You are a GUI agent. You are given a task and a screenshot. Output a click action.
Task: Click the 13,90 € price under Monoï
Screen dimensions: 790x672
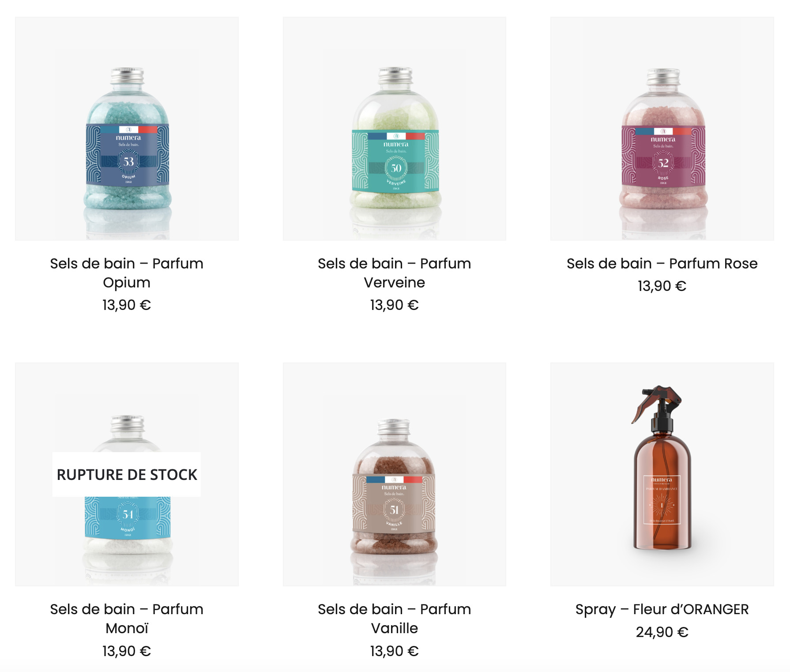click(127, 651)
